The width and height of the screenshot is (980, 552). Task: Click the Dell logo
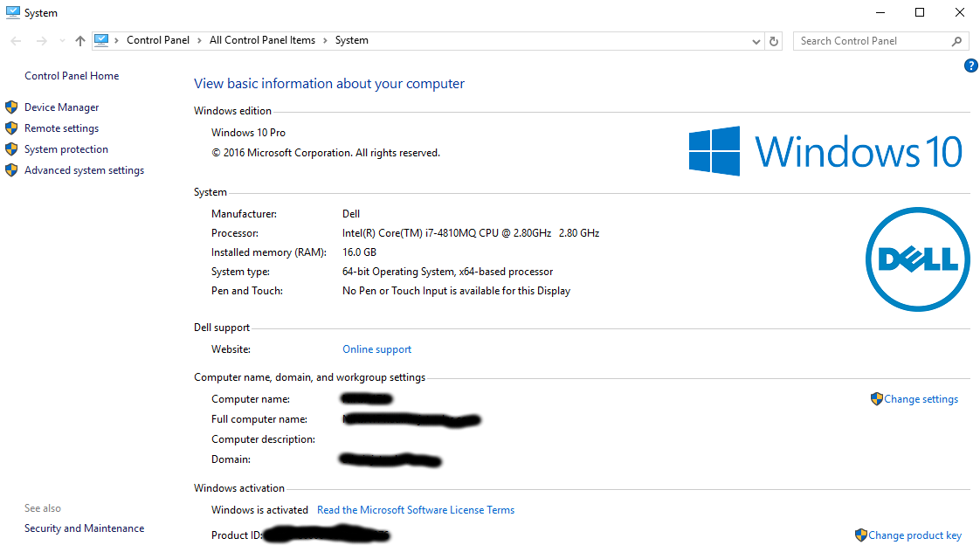pyautogui.click(x=917, y=259)
